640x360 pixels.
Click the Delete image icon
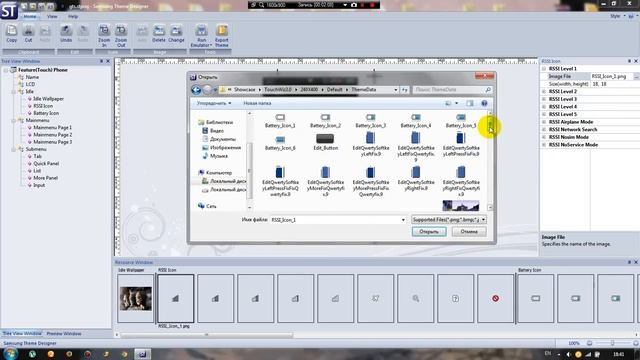pyautogui.click(x=159, y=33)
